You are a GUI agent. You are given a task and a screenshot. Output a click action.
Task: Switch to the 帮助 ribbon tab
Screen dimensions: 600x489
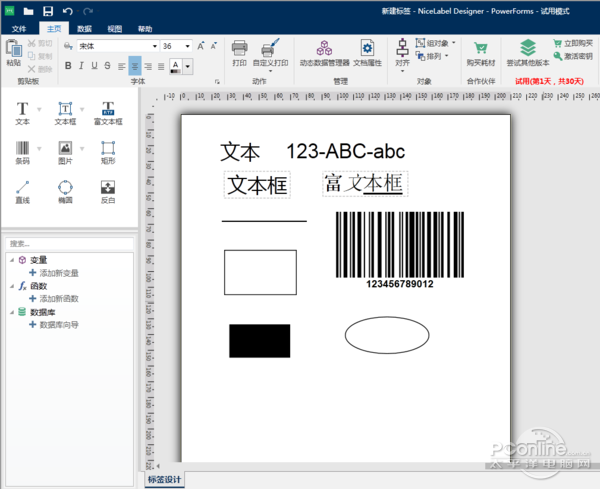point(145,29)
